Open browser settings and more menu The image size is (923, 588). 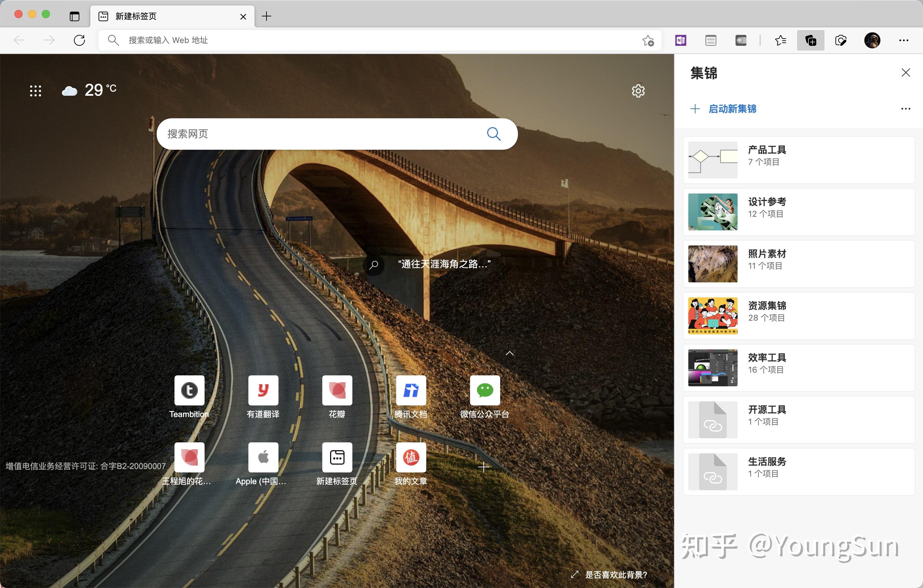click(x=903, y=40)
